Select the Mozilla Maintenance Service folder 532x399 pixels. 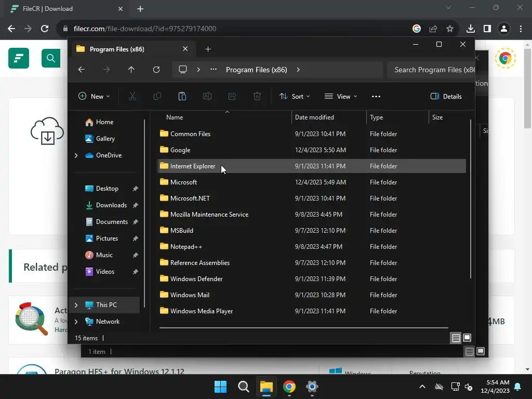tap(312, 215)
